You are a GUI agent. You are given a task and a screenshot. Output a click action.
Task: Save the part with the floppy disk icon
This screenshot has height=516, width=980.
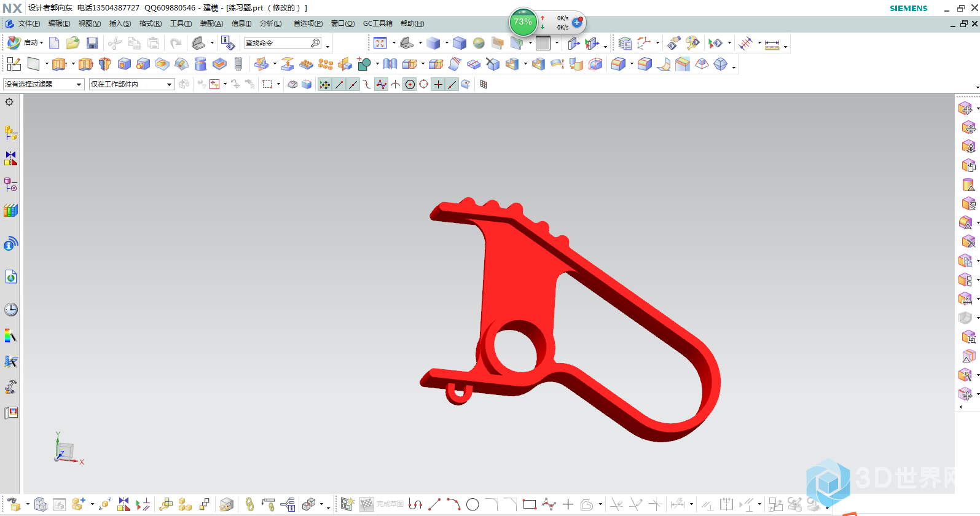(92, 43)
